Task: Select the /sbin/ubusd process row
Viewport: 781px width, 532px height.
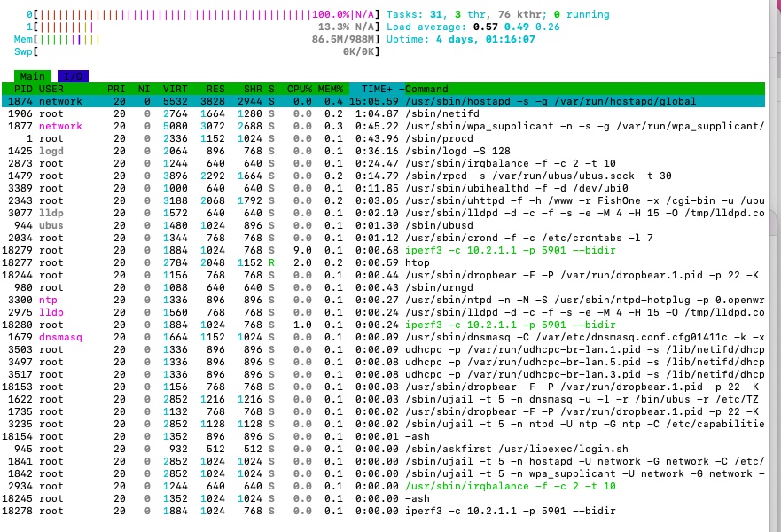Action: tap(383, 225)
